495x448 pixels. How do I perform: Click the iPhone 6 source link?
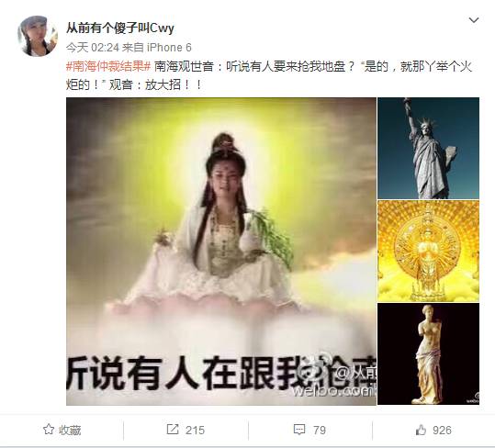[x=169, y=48]
